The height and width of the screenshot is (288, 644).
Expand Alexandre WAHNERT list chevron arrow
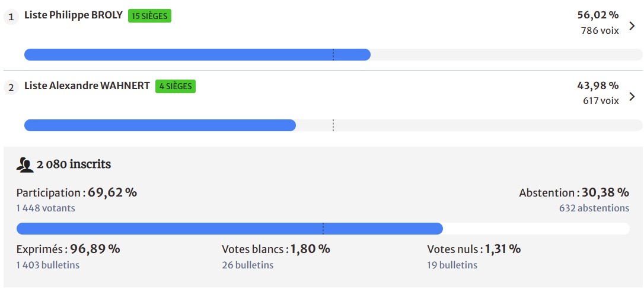(x=632, y=96)
